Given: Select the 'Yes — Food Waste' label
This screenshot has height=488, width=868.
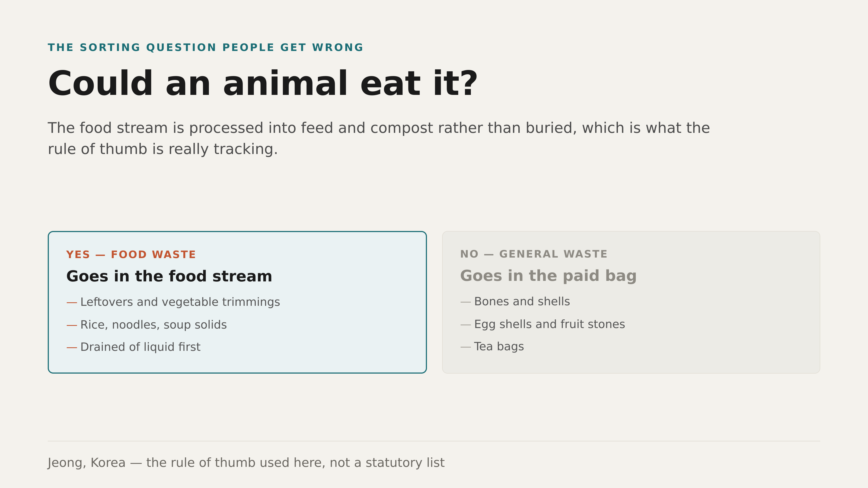Looking at the screenshot, I should click(131, 255).
